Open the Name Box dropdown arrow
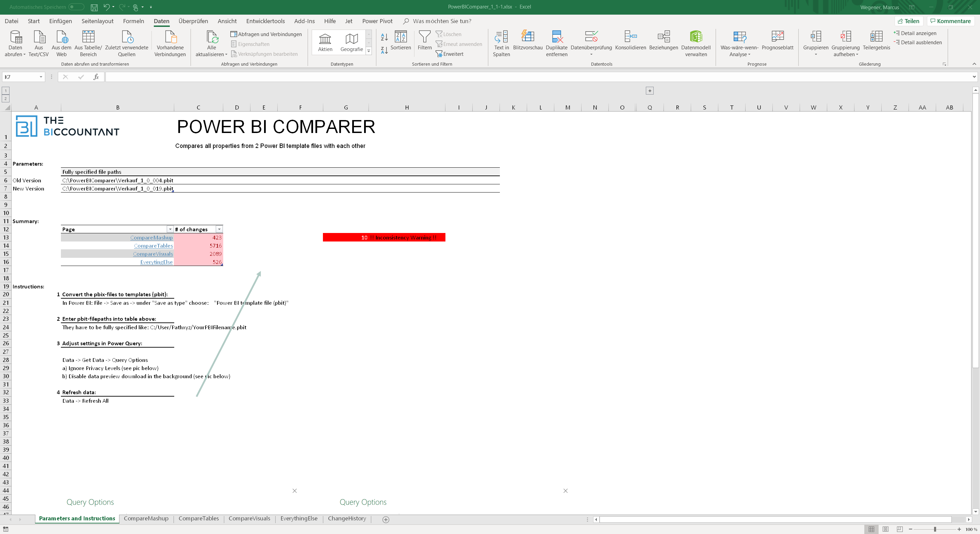Viewport: 980px width, 534px height. point(41,77)
